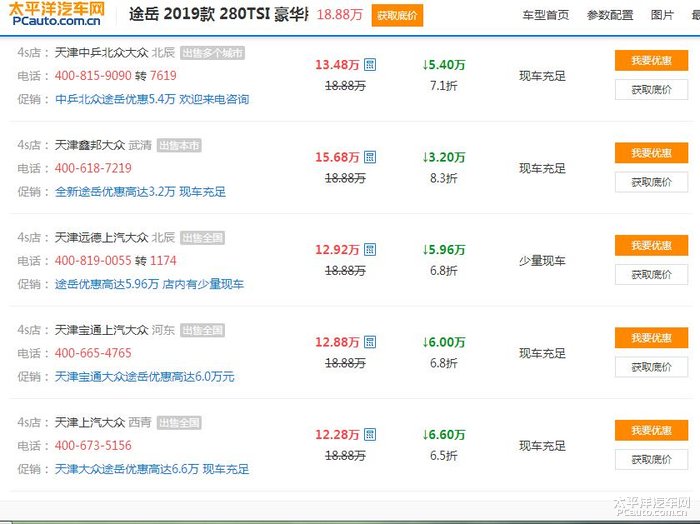Click price 15.68万
The width and height of the screenshot is (700, 524).
coord(337,157)
